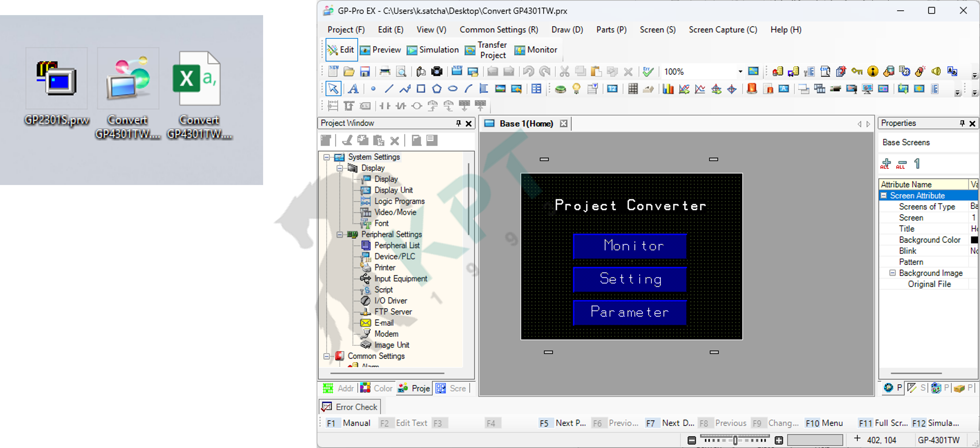Click the New project icon
The width and height of the screenshot is (980, 448).
pos(333,71)
